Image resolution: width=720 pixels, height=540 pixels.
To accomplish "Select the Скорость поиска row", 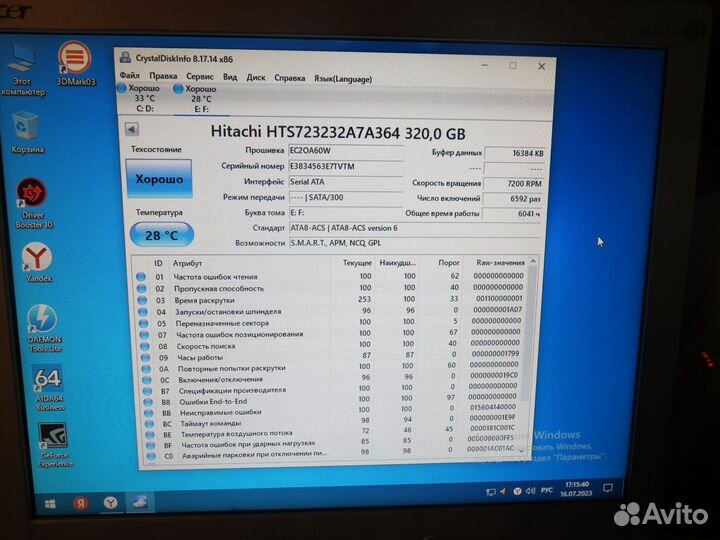I will [x=333, y=345].
